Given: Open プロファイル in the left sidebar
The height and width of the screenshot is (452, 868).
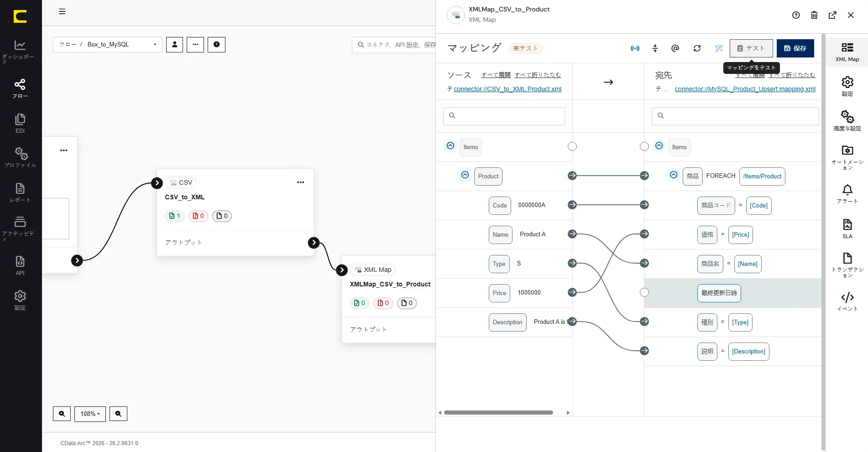Looking at the screenshot, I should 20,158.
